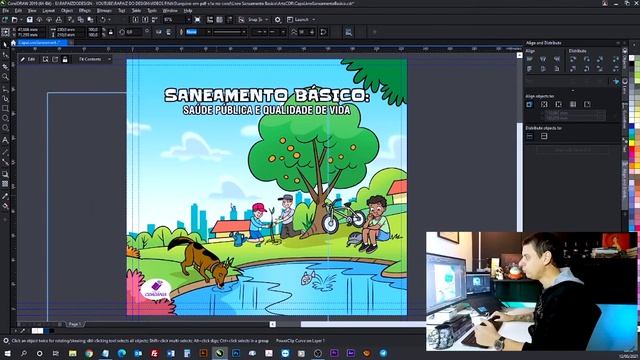Open the line style dropdown

coord(244,32)
